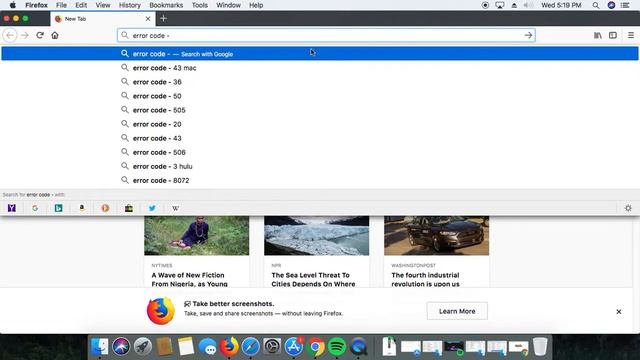
Task: Choose suggestion 'error code - 506'
Action: tap(320, 152)
